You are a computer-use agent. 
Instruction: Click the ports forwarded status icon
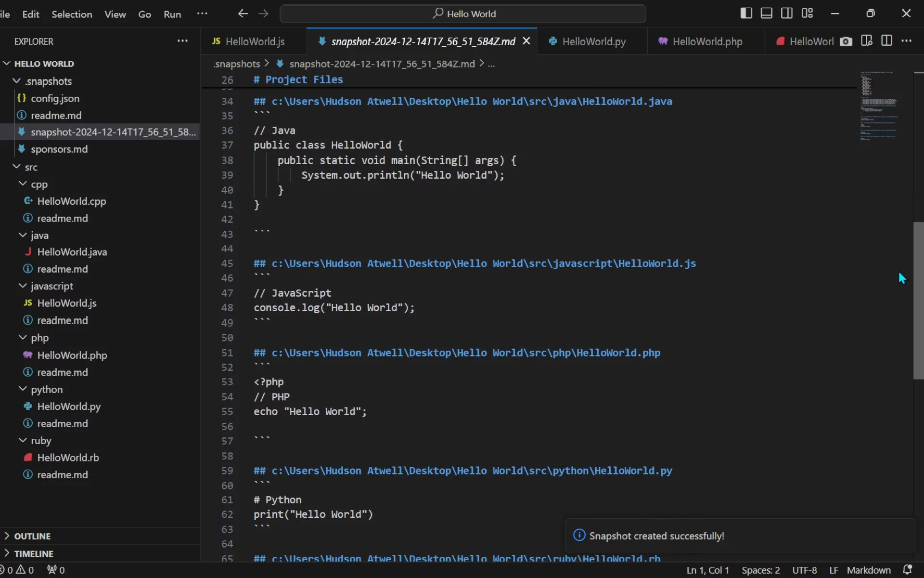coord(56,570)
